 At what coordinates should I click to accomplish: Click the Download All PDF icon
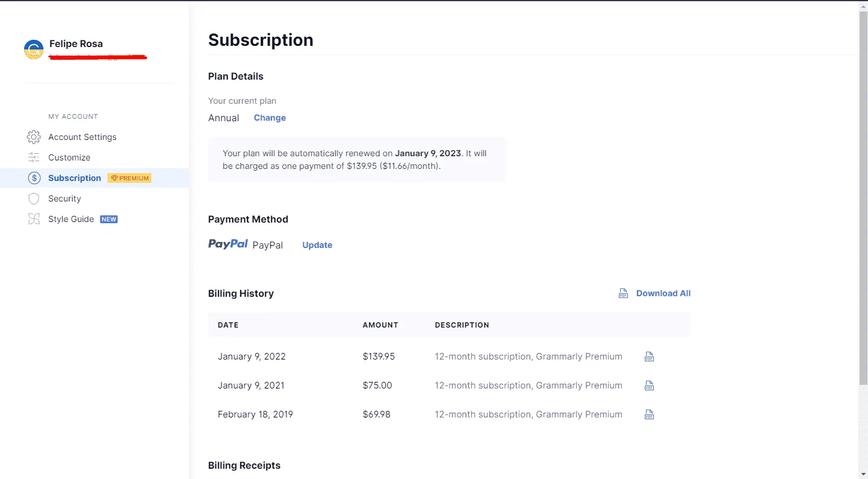coord(623,293)
